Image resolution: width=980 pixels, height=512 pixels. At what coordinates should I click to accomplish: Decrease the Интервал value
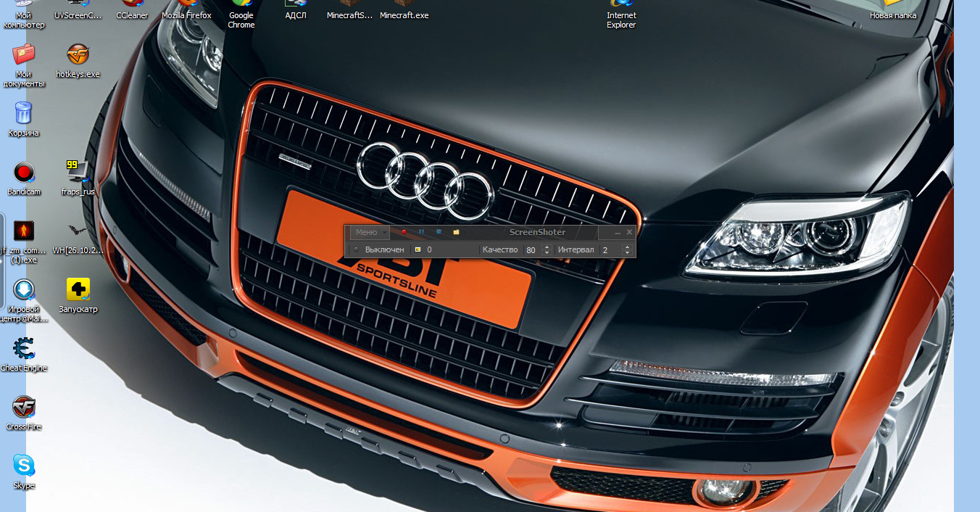(x=627, y=252)
